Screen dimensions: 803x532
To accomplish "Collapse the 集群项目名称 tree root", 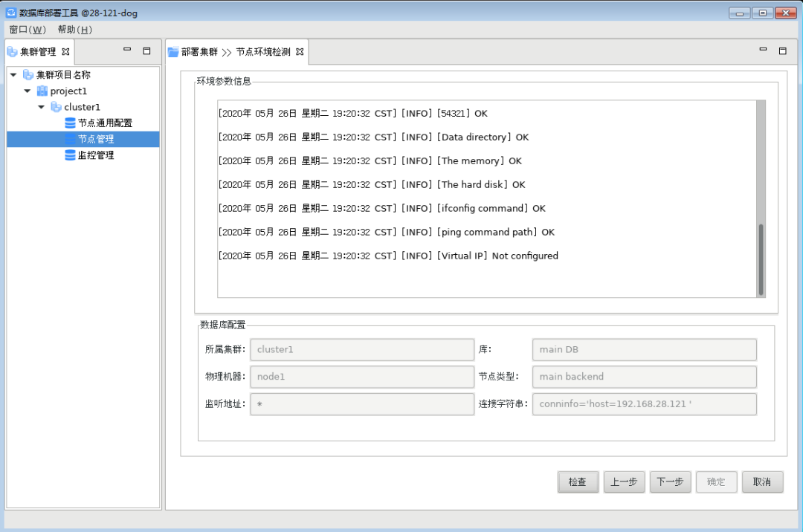I will pos(13,74).
